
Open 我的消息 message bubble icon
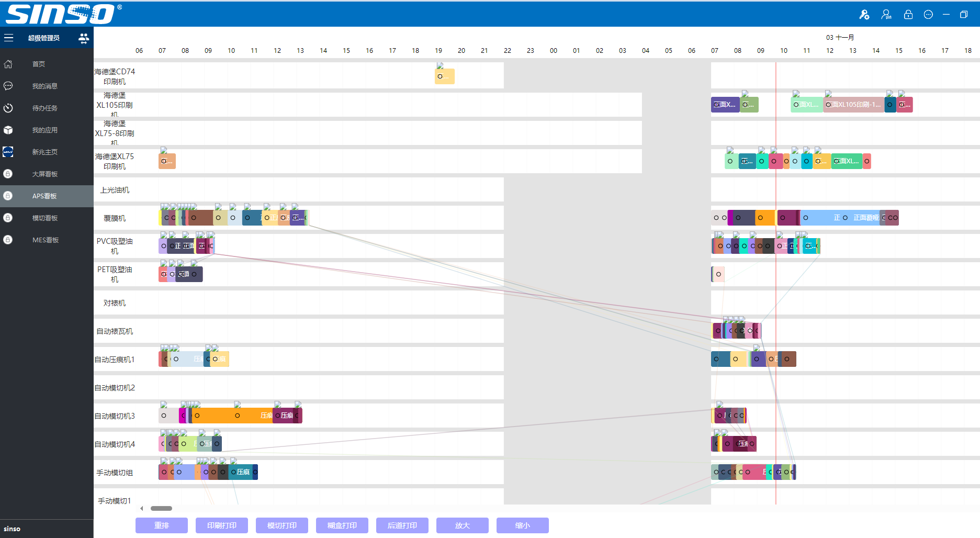[x=8, y=86]
